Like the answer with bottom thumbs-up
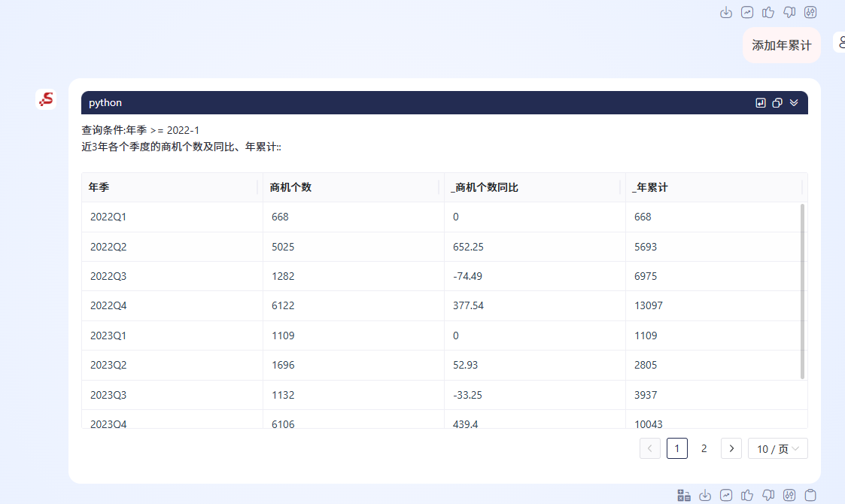The width and height of the screenshot is (845, 504). pyautogui.click(x=747, y=495)
